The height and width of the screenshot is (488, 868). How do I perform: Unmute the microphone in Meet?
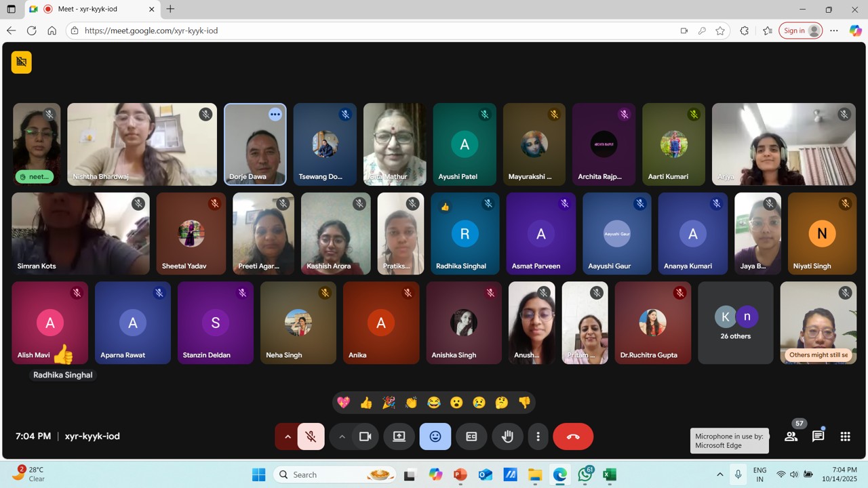pyautogui.click(x=311, y=436)
